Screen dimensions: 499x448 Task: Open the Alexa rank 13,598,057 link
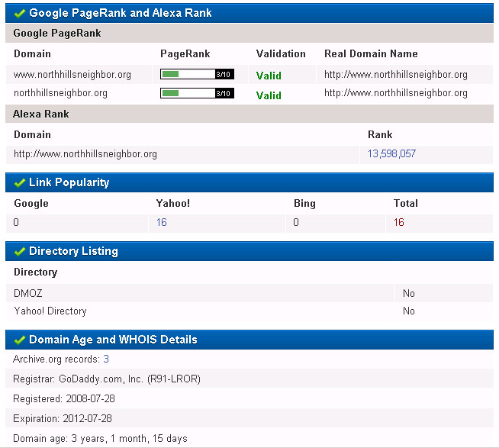point(391,154)
